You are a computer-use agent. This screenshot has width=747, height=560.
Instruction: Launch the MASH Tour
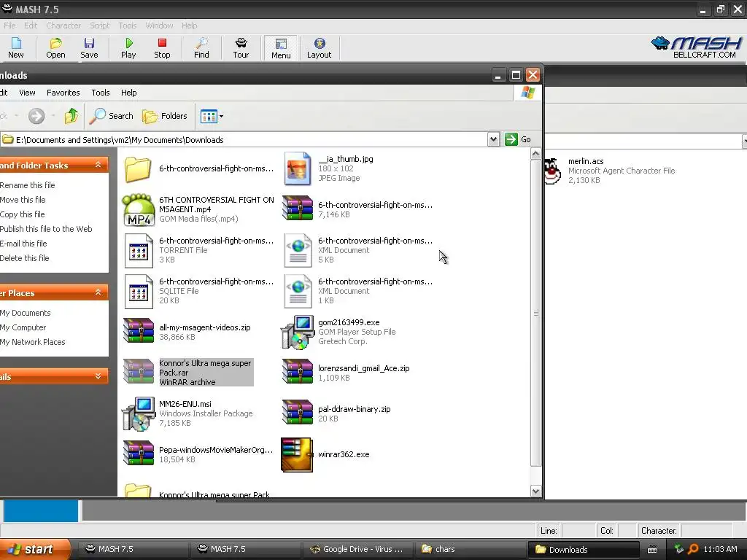tap(241, 48)
